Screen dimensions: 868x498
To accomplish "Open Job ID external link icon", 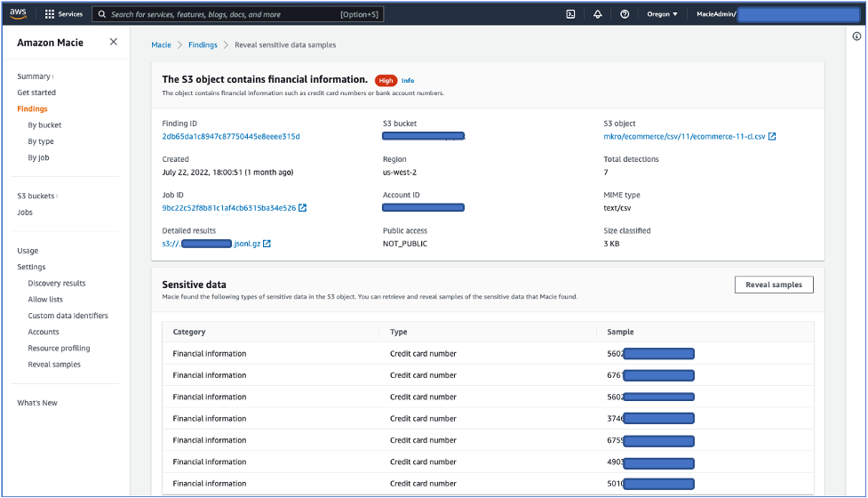I will coord(302,208).
